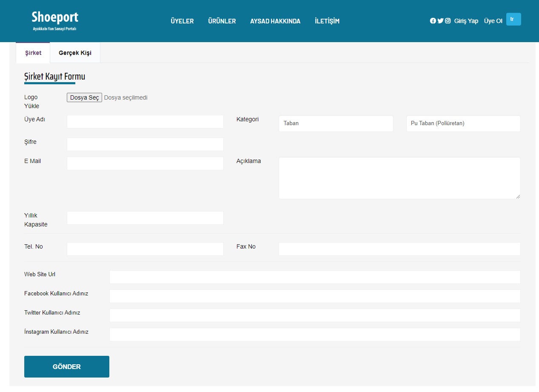The height and width of the screenshot is (392, 539).
Task: Focus the Yıllık Kapasite input field
Action: point(145,218)
